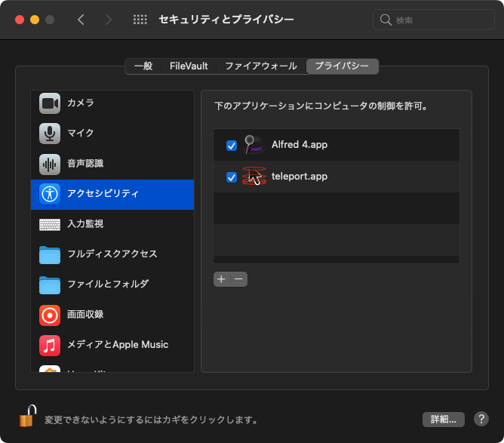Click the Camera (カメラ) icon in sidebar

50,103
